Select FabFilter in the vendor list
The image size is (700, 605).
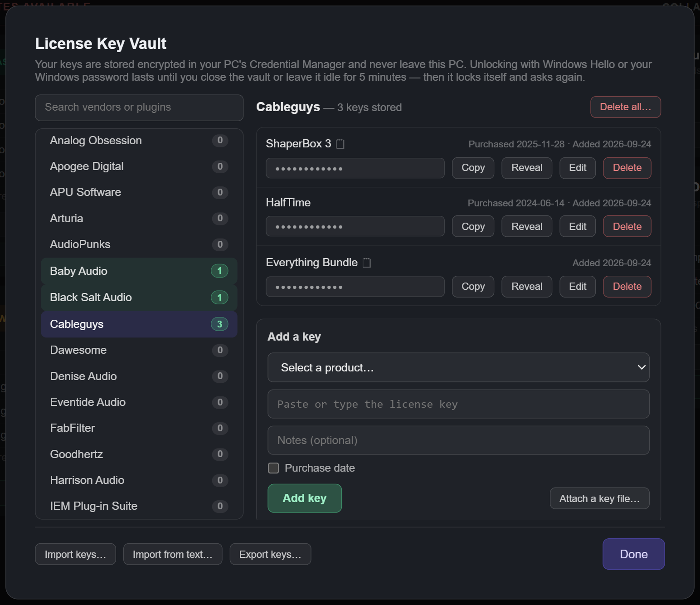point(139,428)
